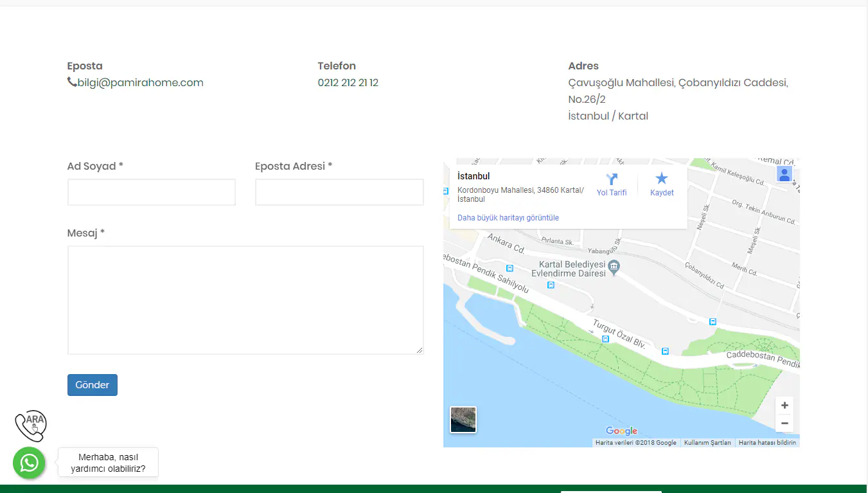Click the phone icon beside bilgi@pamirahome.com
868x493 pixels.
pyautogui.click(x=72, y=82)
